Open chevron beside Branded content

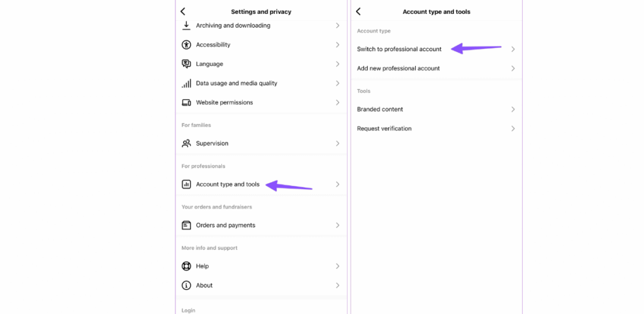pos(513,109)
